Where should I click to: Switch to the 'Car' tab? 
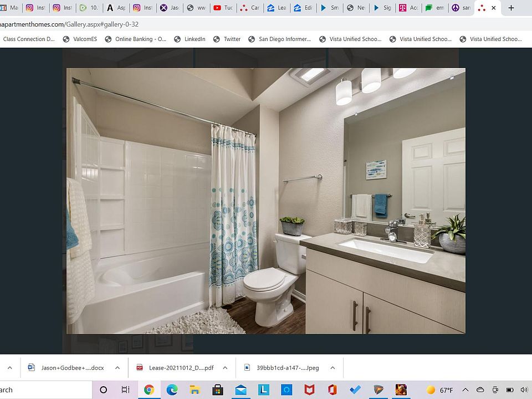coord(250,7)
